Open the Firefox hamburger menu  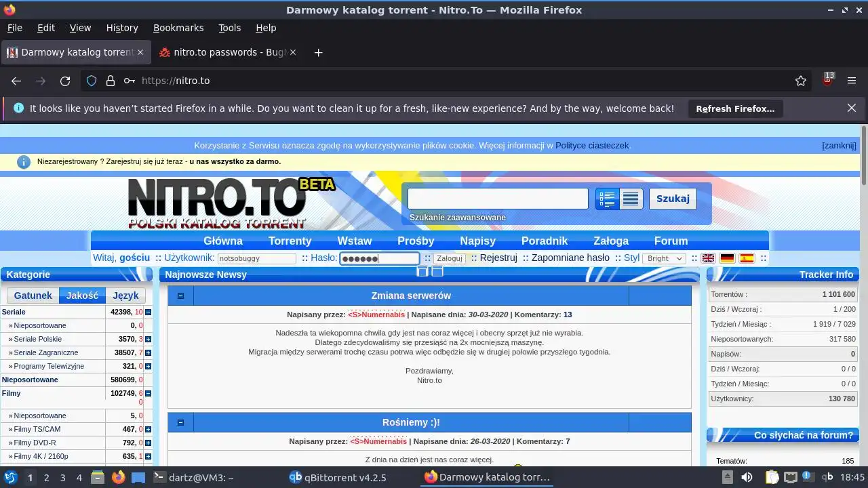[852, 81]
